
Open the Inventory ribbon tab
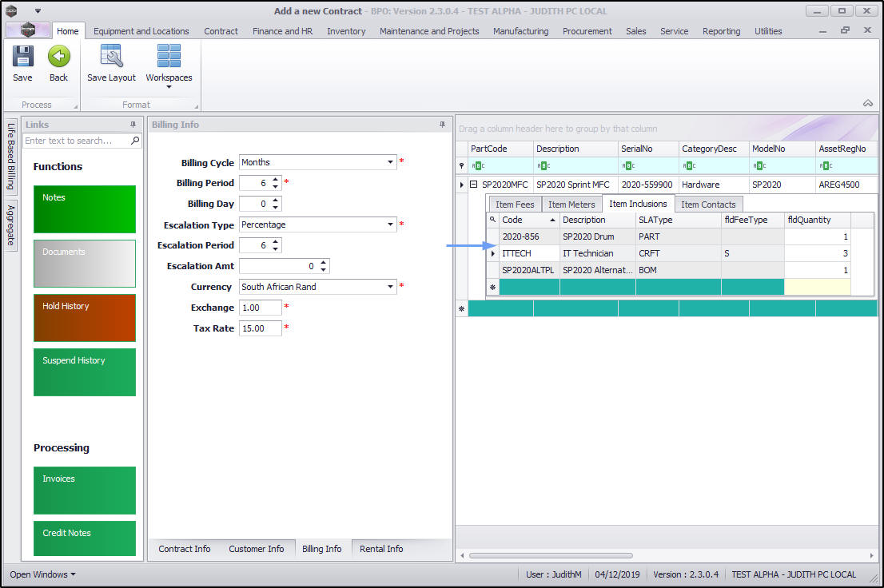tap(346, 31)
